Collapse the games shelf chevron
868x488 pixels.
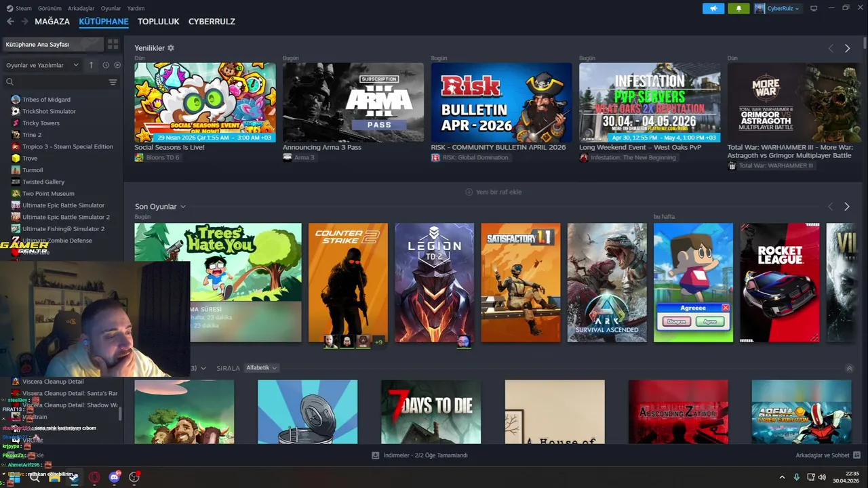tap(849, 368)
